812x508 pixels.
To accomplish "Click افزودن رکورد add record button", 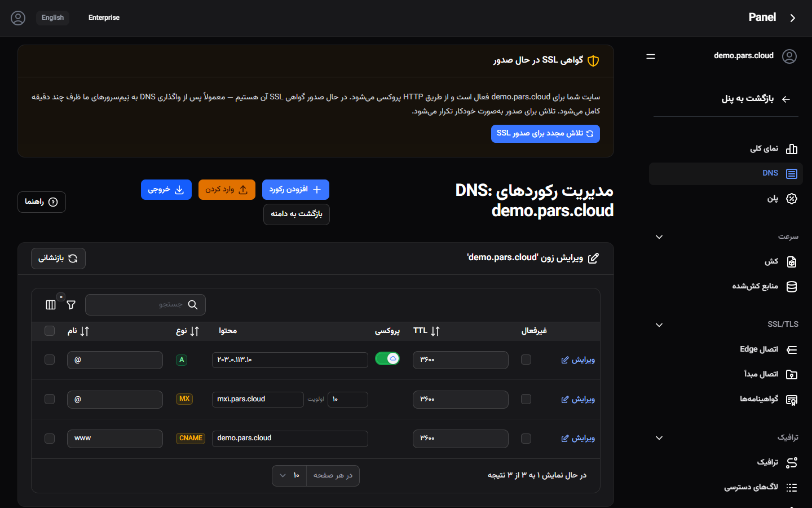I will tap(295, 190).
